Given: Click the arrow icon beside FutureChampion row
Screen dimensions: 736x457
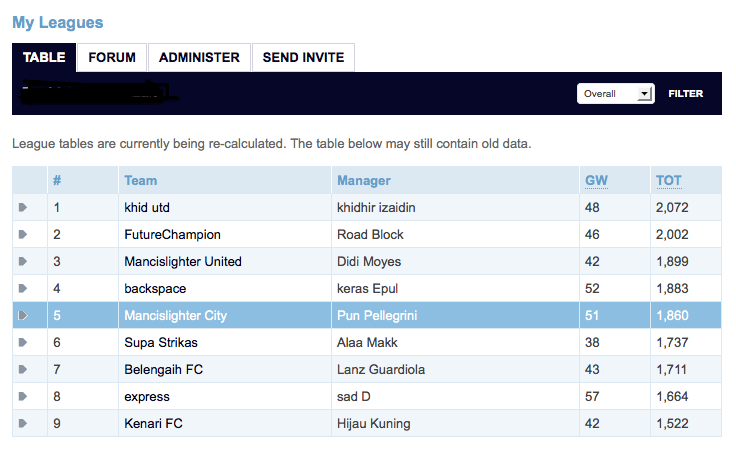Looking at the screenshot, I should pyautogui.click(x=23, y=234).
